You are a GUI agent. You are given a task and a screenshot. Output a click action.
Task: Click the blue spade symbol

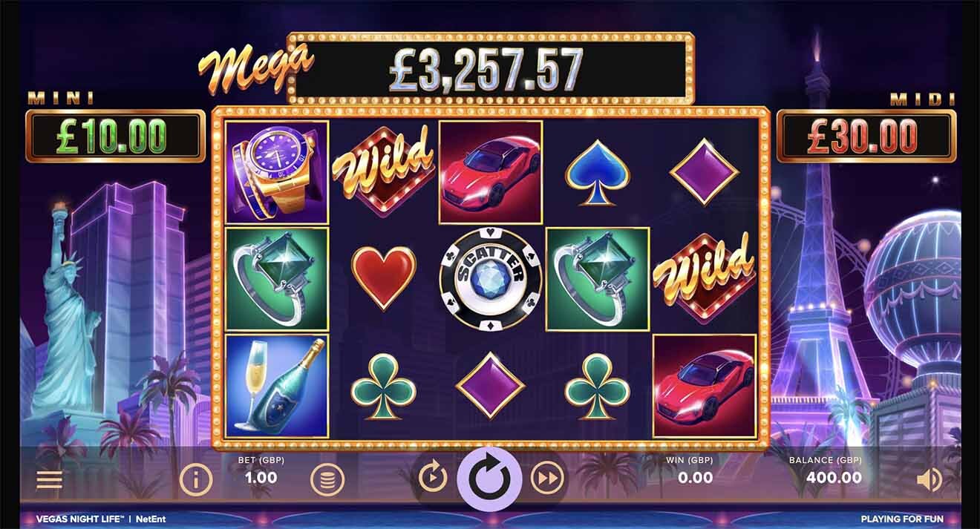[597, 173]
